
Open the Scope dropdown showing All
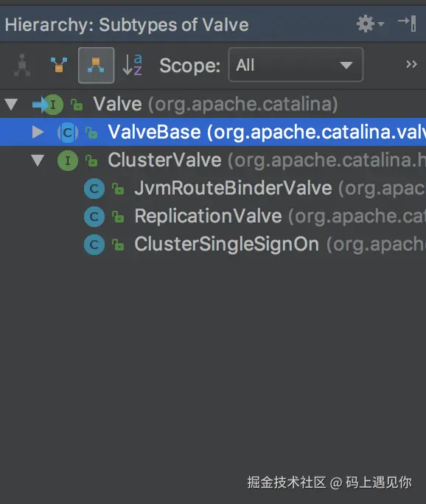point(296,65)
